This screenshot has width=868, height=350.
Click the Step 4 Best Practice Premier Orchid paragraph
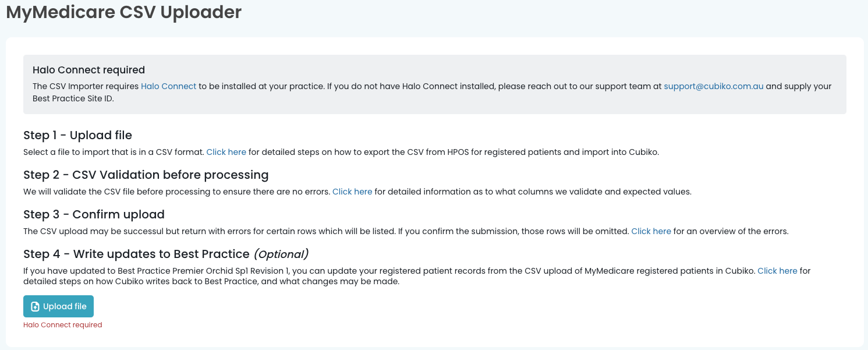click(x=417, y=276)
